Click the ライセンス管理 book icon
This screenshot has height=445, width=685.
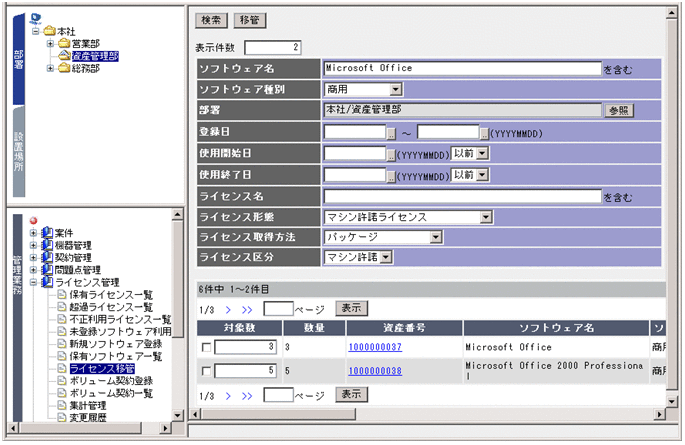tap(47, 282)
